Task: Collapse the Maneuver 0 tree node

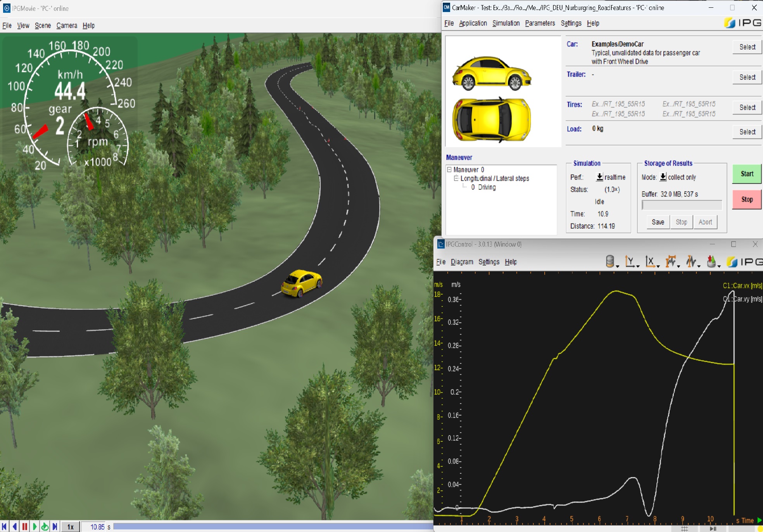Action: (449, 169)
